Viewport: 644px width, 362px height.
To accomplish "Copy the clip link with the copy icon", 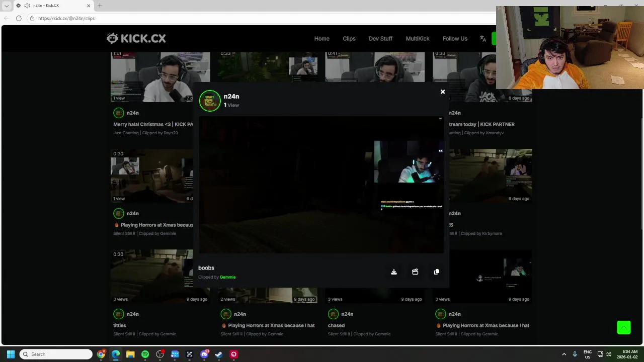I will click(x=436, y=272).
